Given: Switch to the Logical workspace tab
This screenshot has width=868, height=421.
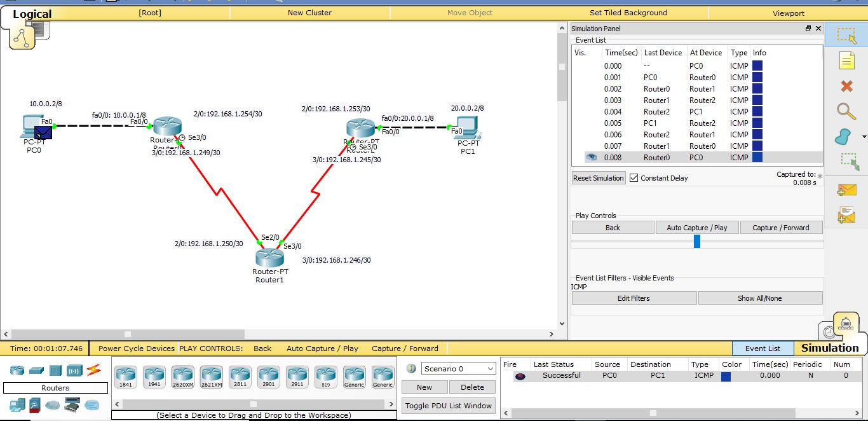Looking at the screenshot, I should pyautogui.click(x=32, y=14).
